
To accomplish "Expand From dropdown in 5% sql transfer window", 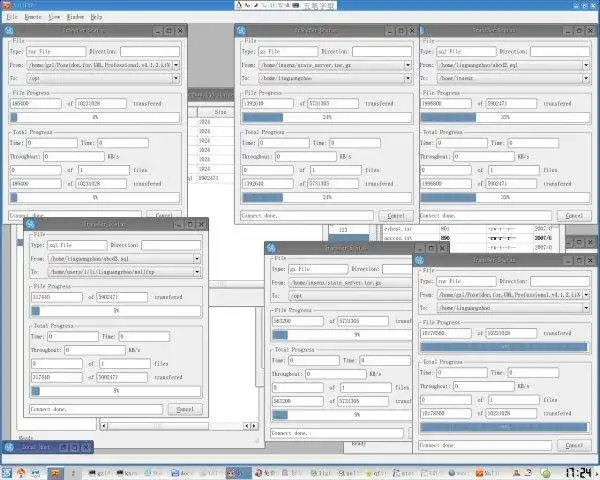I will click(x=197, y=259).
